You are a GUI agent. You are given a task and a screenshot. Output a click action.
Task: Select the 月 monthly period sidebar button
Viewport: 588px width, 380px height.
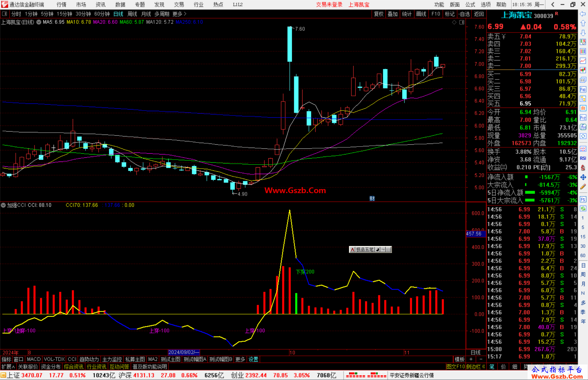point(583,284)
